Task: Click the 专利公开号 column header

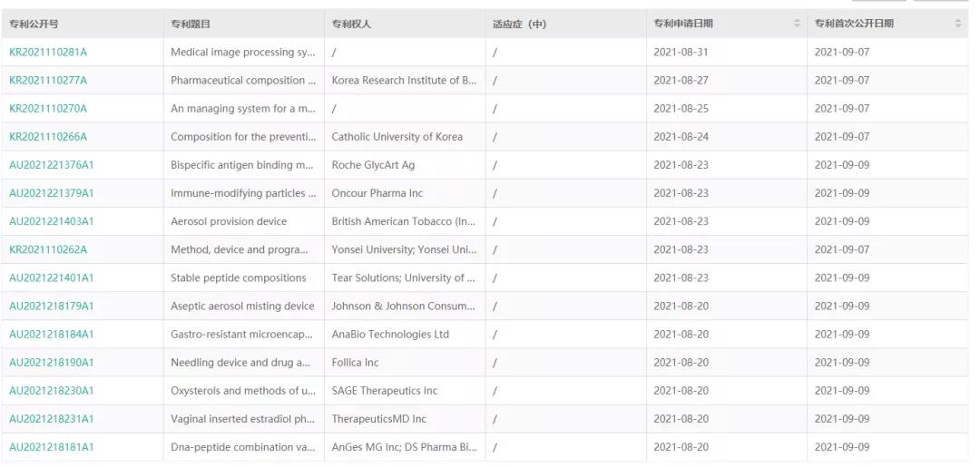Action: (x=34, y=24)
